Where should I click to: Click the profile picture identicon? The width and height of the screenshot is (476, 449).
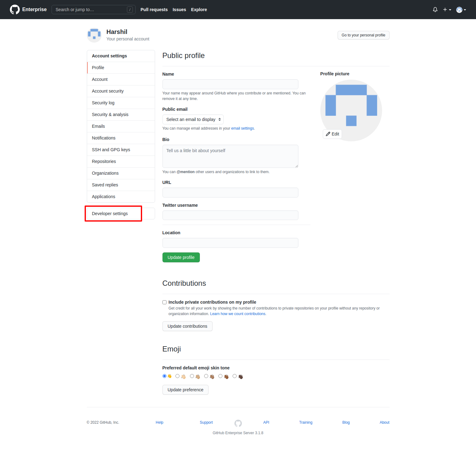[351, 110]
